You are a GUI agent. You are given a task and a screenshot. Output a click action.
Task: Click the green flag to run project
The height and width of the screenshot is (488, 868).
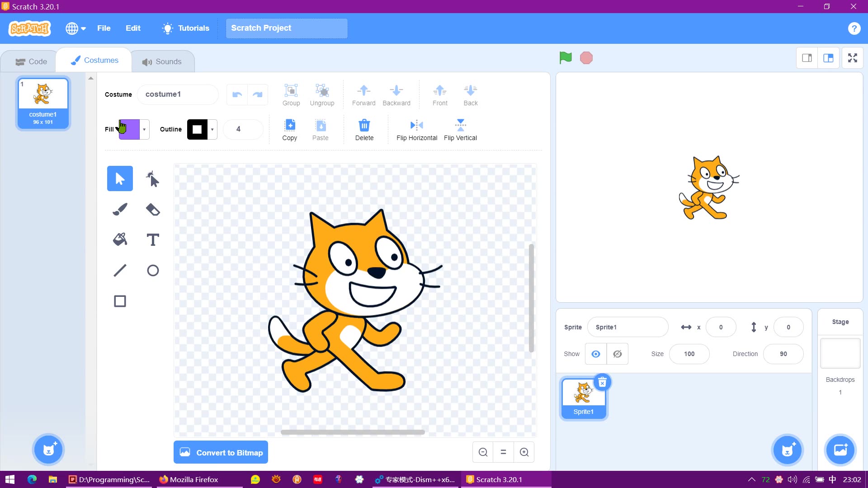point(565,58)
